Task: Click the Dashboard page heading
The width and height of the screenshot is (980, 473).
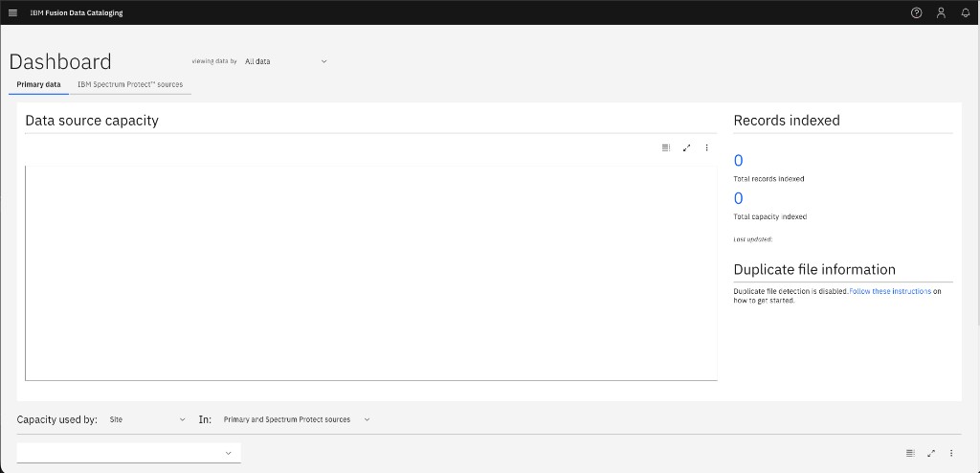Action: click(60, 62)
